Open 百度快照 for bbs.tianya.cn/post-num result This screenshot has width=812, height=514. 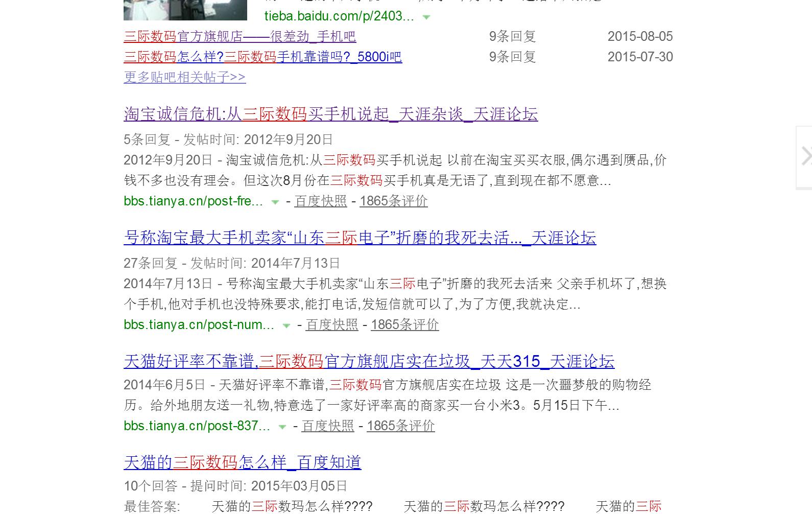pyautogui.click(x=332, y=325)
